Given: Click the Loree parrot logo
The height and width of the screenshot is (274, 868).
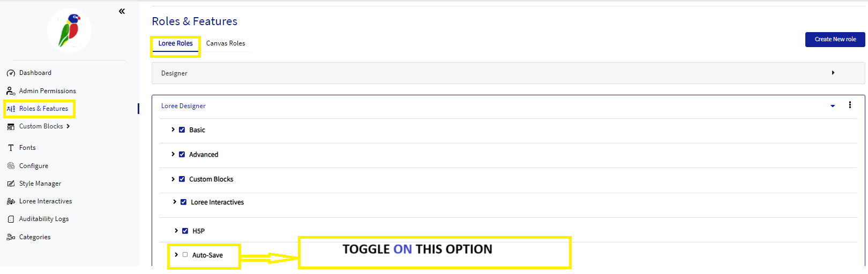Looking at the screenshot, I should 69,30.
